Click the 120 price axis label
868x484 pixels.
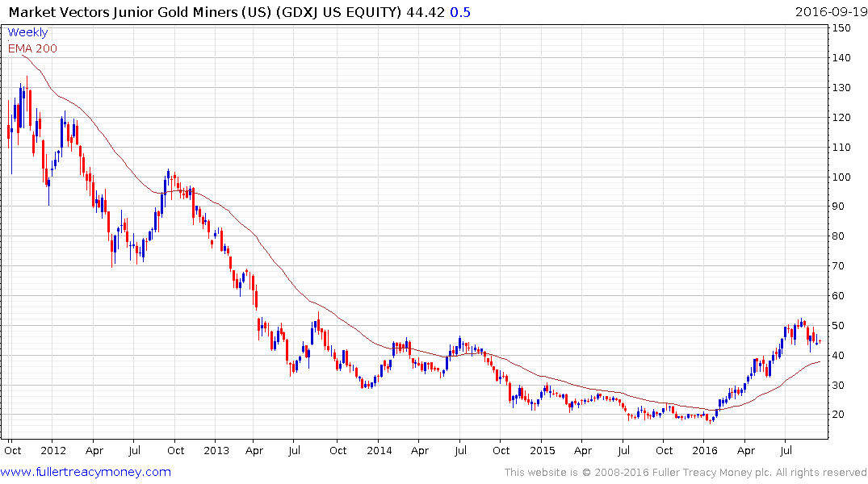point(841,117)
